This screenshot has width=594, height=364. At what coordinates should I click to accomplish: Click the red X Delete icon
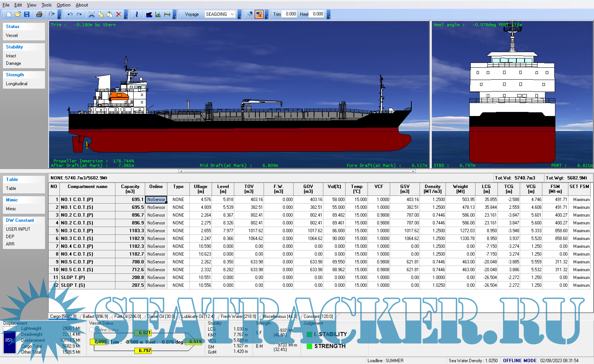pos(118,14)
